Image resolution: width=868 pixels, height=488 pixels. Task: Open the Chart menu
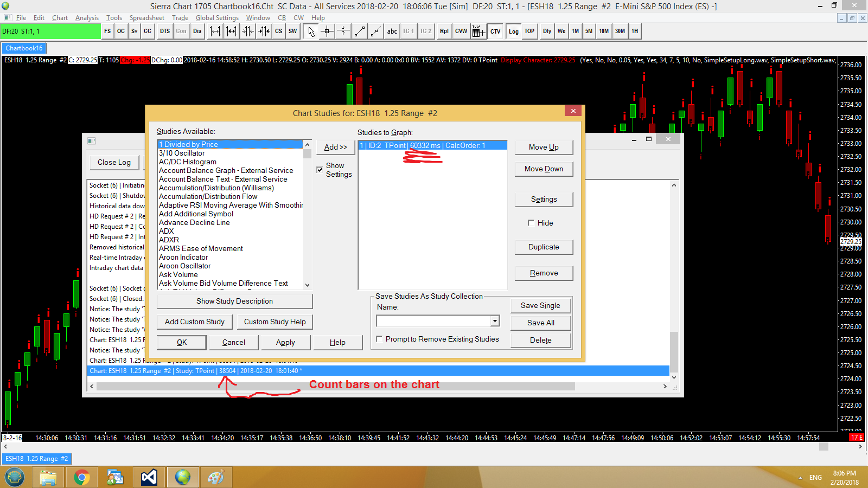tap(60, 18)
